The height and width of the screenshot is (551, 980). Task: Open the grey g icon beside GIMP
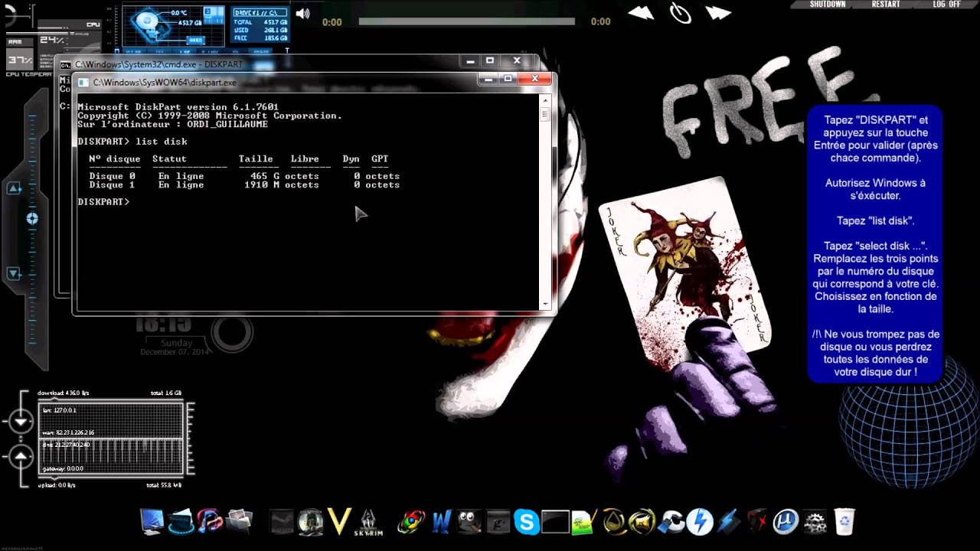pos(498,522)
